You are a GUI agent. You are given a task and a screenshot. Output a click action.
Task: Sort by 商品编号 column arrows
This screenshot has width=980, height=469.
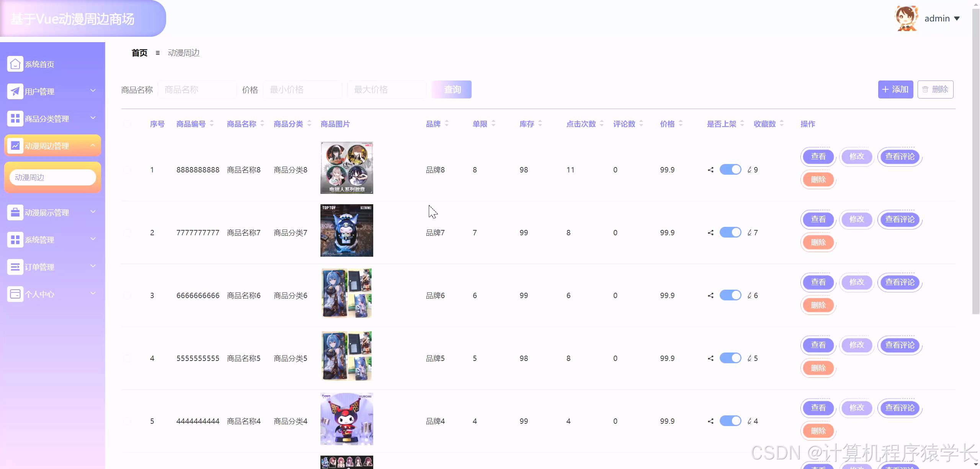pos(212,123)
